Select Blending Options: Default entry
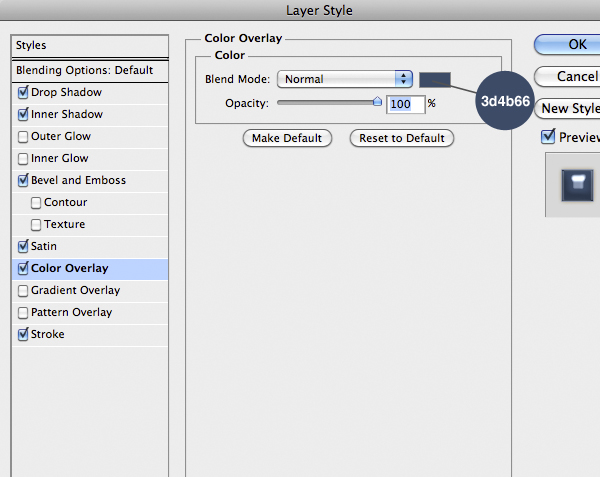Viewport: 600px width, 477px height. coord(85,70)
